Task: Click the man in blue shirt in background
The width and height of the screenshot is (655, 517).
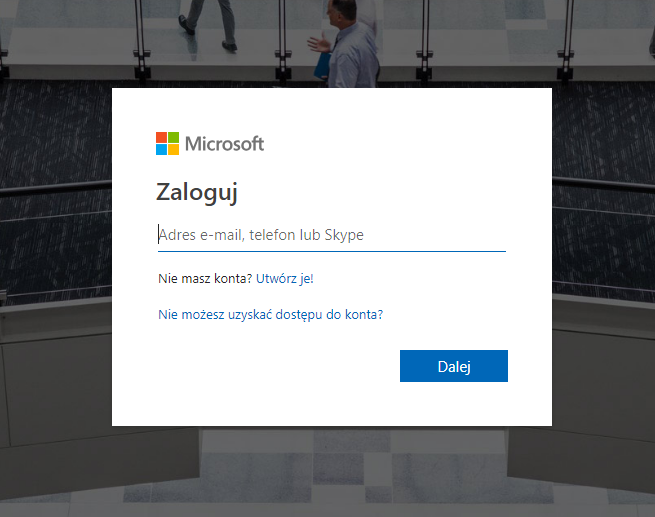Action: point(352,40)
